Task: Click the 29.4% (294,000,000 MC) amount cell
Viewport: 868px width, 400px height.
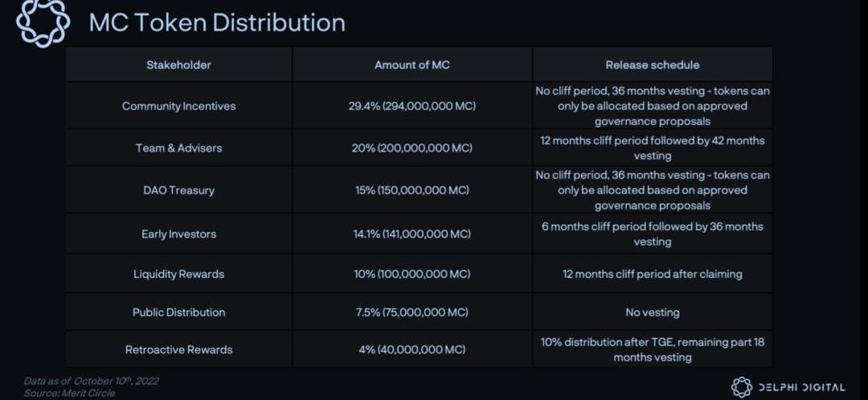Action: pos(412,106)
